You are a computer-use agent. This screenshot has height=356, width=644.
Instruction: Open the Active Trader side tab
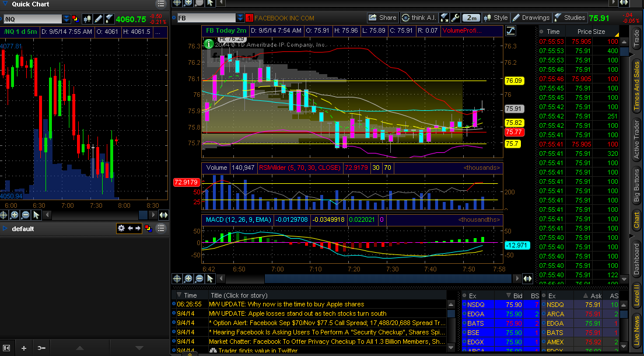pyautogui.click(x=636, y=140)
